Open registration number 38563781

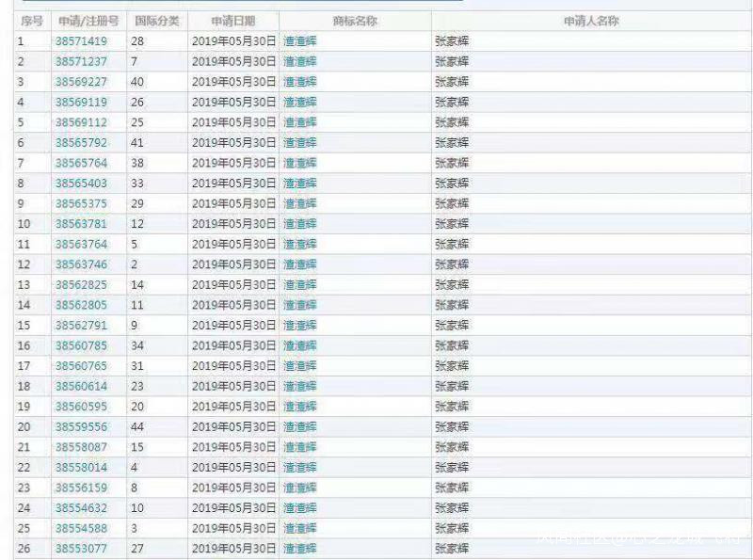81,224
